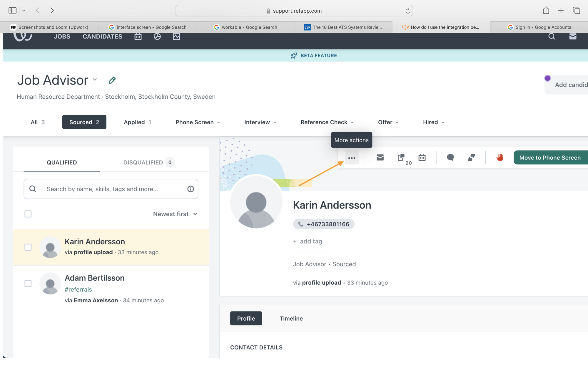
Task: Select the schedule interview calendar icon
Action: [422, 158]
